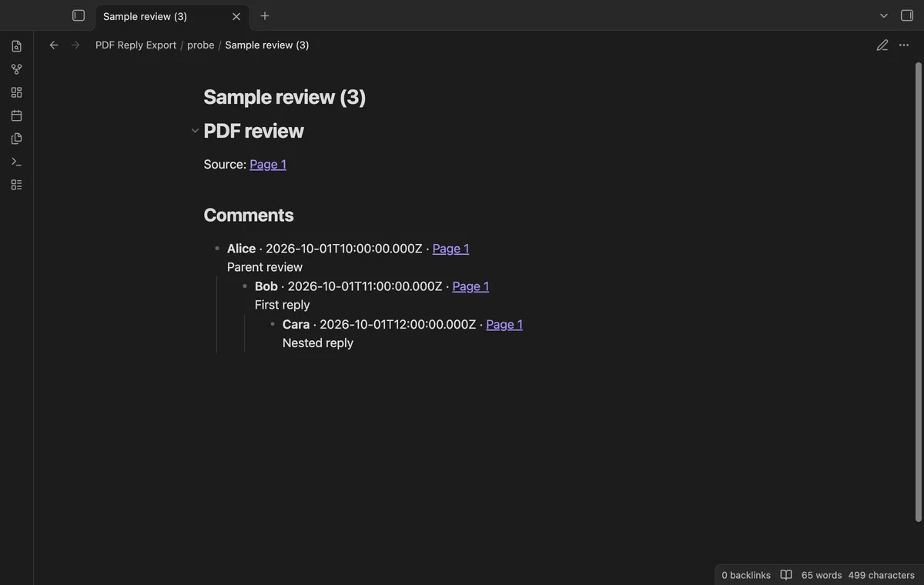Viewport: 924px width, 585px height.
Task: Click 65 words count in status bar
Action: tap(822, 575)
